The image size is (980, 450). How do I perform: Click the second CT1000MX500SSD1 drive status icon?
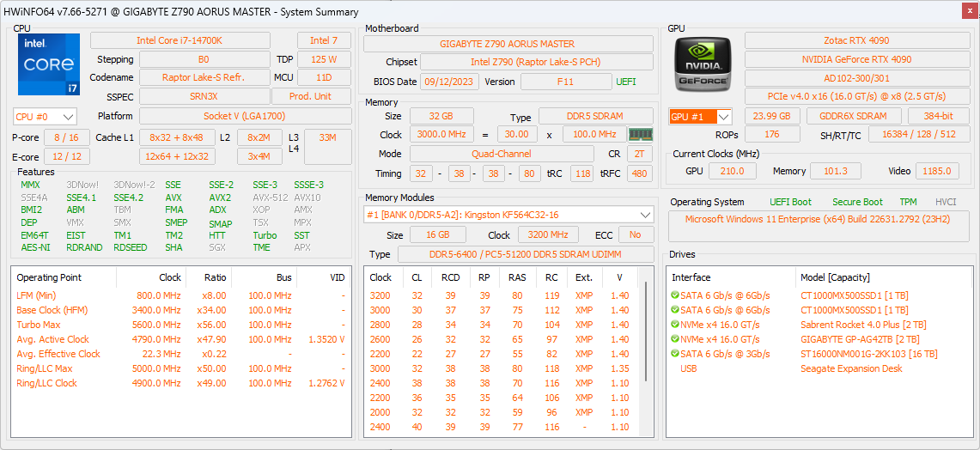[x=675, y=310]
